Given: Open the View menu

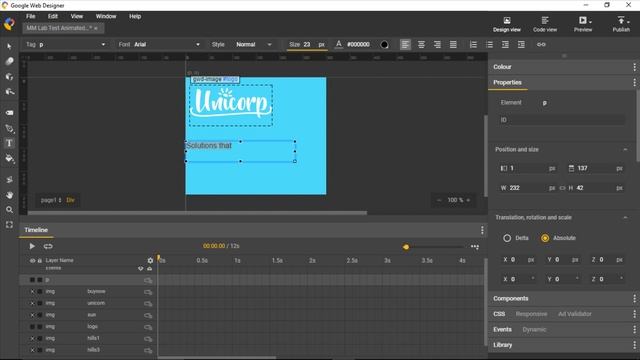Looking at the screenshot, I should click(77, 16).
